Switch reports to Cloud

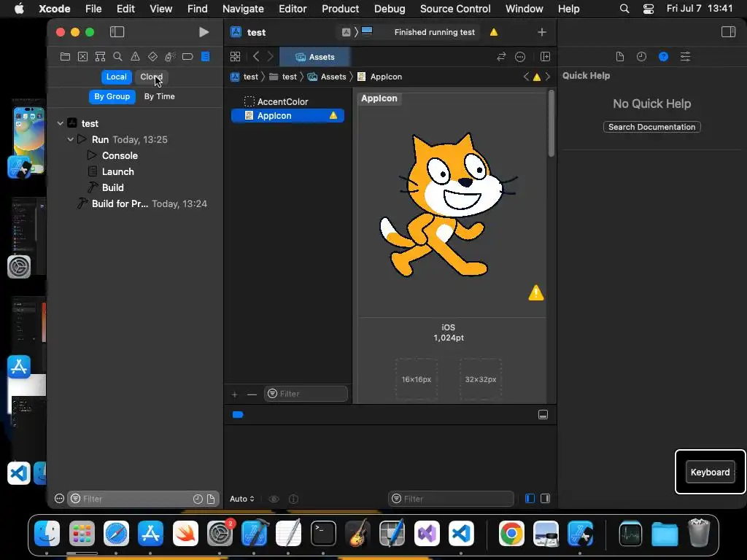coord(151,77)
